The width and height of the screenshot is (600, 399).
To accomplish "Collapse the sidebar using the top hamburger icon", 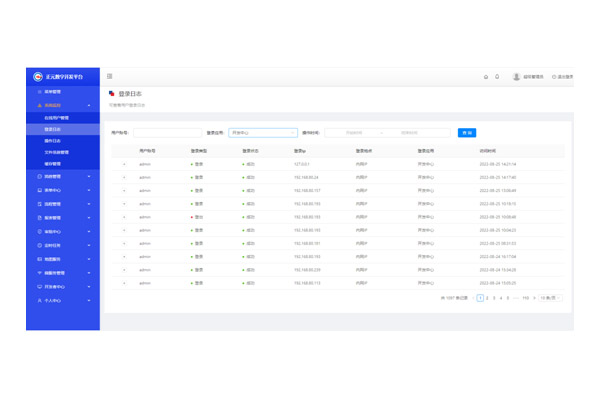I will coord(109,76).
